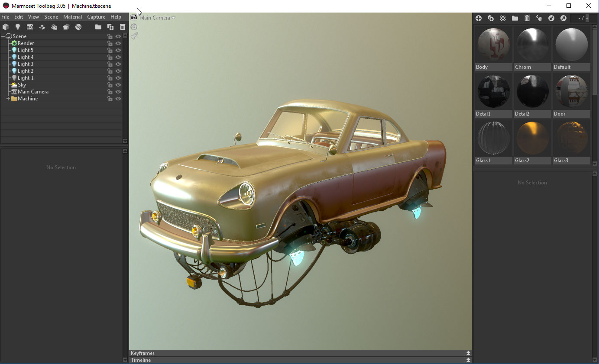599x364 pixels.
Task: Collapse the Scene root node
Action: click(x=3, y=36)
